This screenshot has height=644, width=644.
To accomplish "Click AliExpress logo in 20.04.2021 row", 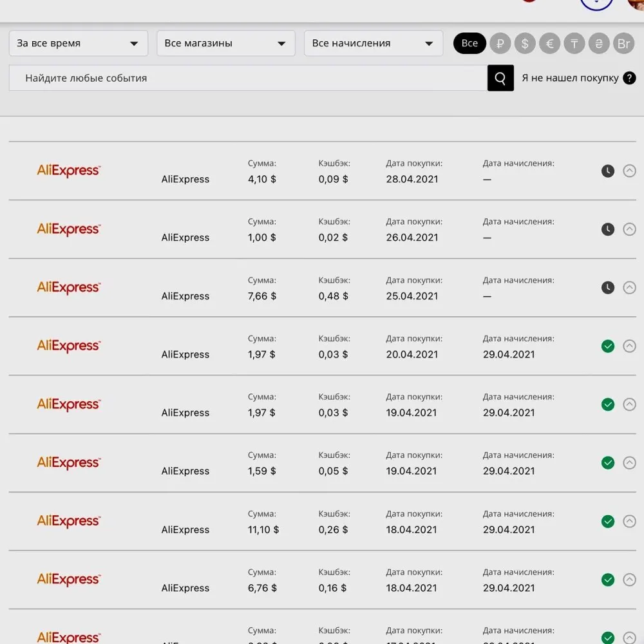I will coord(69,346).
